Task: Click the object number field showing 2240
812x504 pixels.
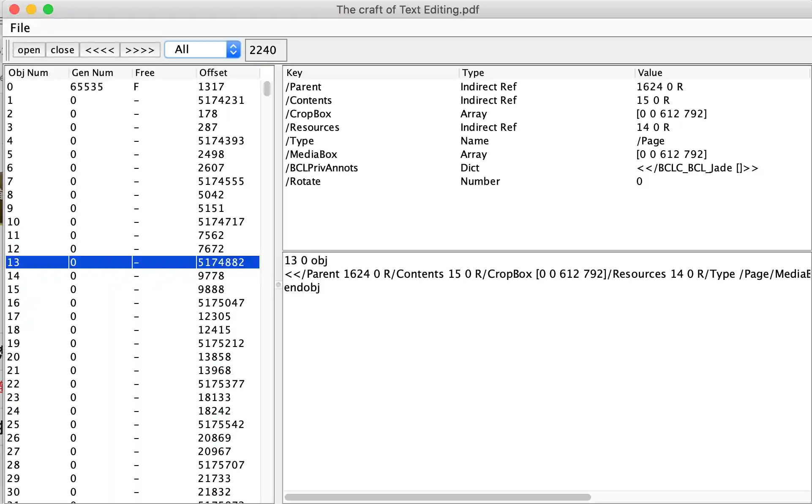Action: 266,50
